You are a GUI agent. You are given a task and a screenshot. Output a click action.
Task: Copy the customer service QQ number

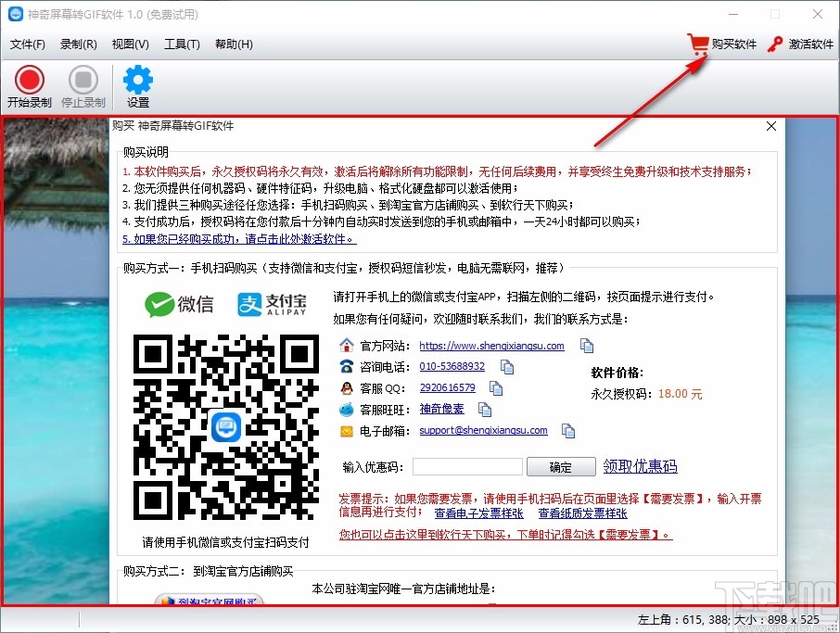(496, 388)
